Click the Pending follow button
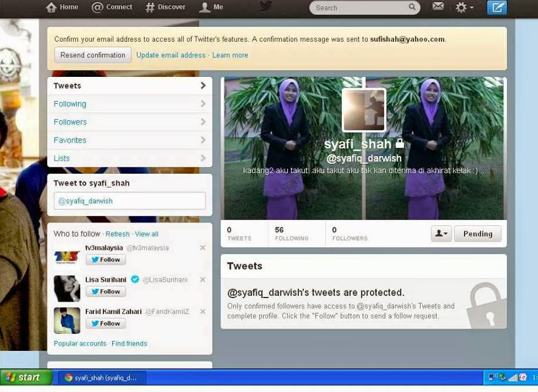Screen dimensions: 538x392 tap(478, 234)
